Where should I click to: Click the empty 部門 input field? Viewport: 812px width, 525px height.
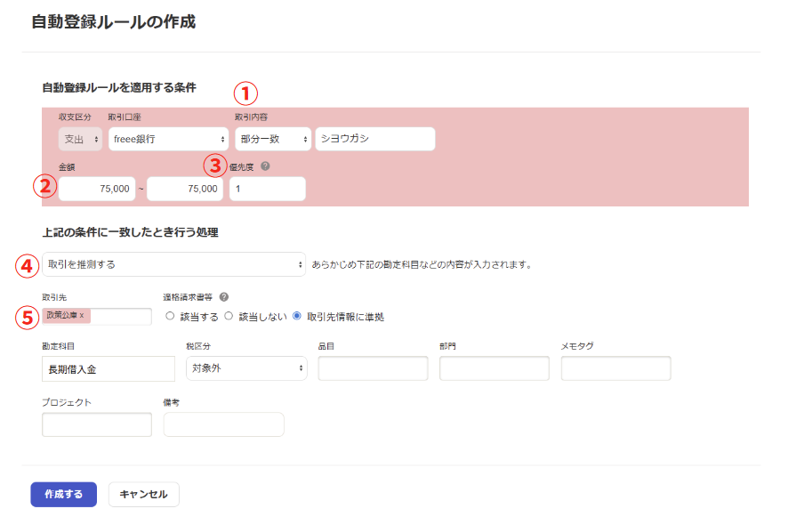point(494,368)
